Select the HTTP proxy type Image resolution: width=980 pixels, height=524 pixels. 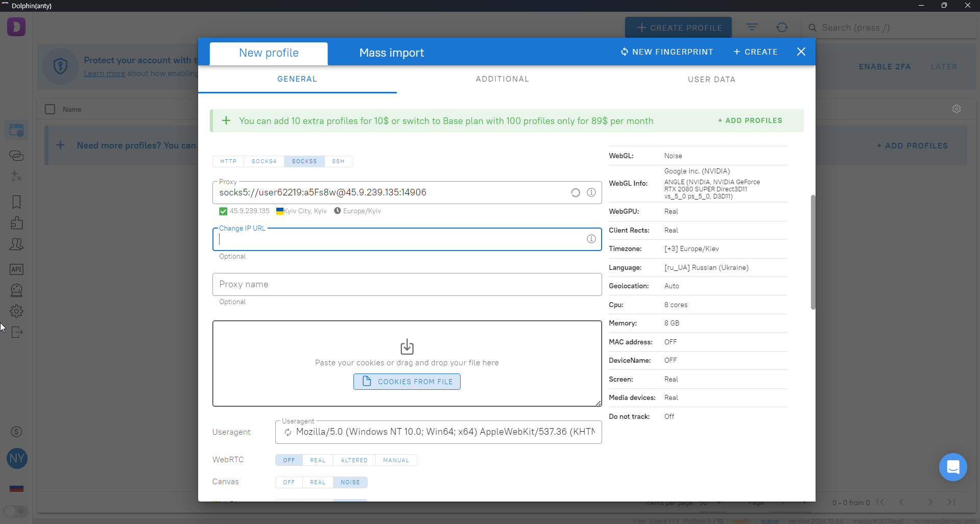pos(228,161)
